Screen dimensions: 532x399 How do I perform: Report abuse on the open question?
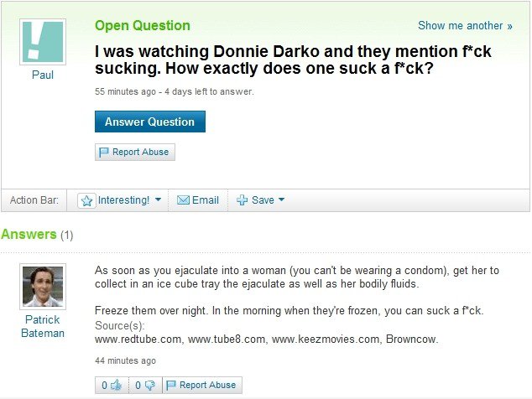(x=135, y=152)
